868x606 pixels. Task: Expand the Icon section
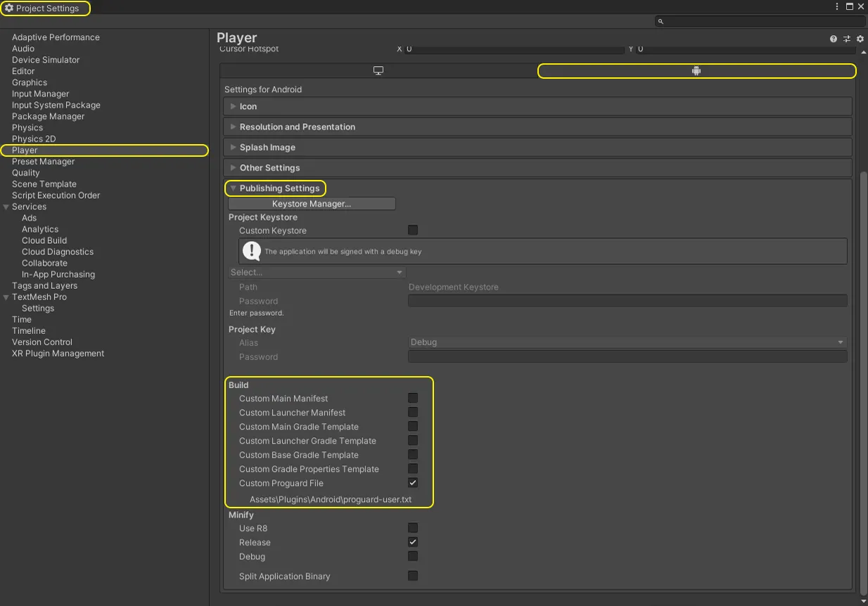tap(538, 107)
